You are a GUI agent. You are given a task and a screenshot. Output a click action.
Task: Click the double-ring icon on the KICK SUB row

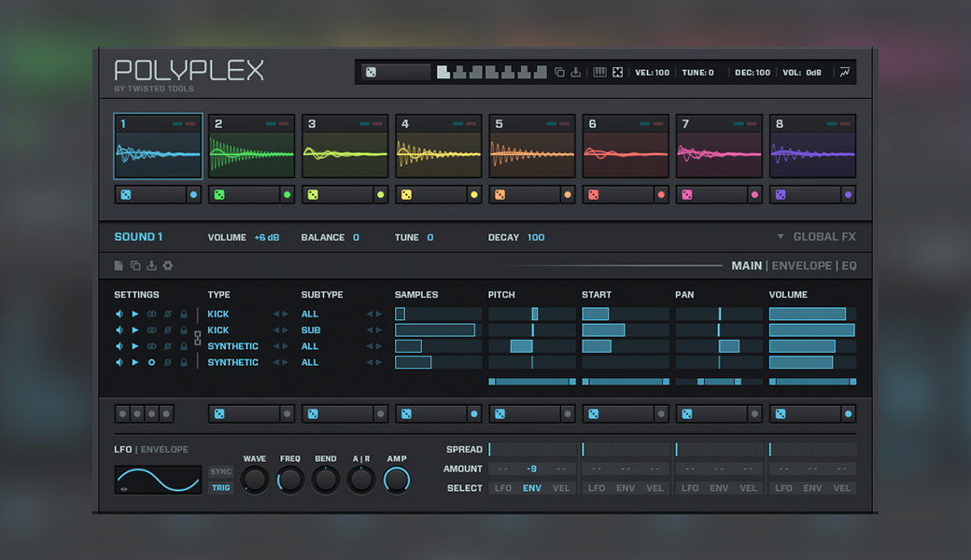[151, 330]
